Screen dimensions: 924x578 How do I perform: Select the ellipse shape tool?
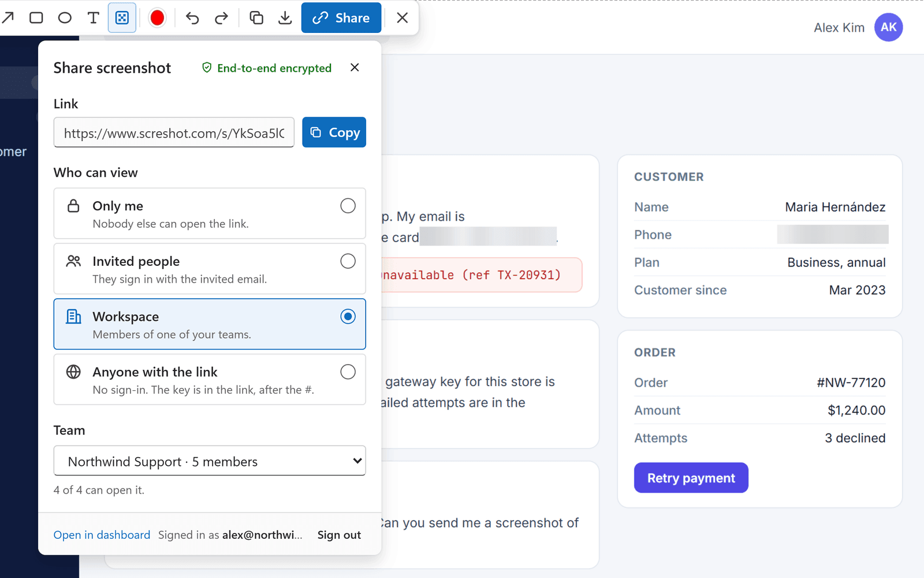(x=65, y=18)
